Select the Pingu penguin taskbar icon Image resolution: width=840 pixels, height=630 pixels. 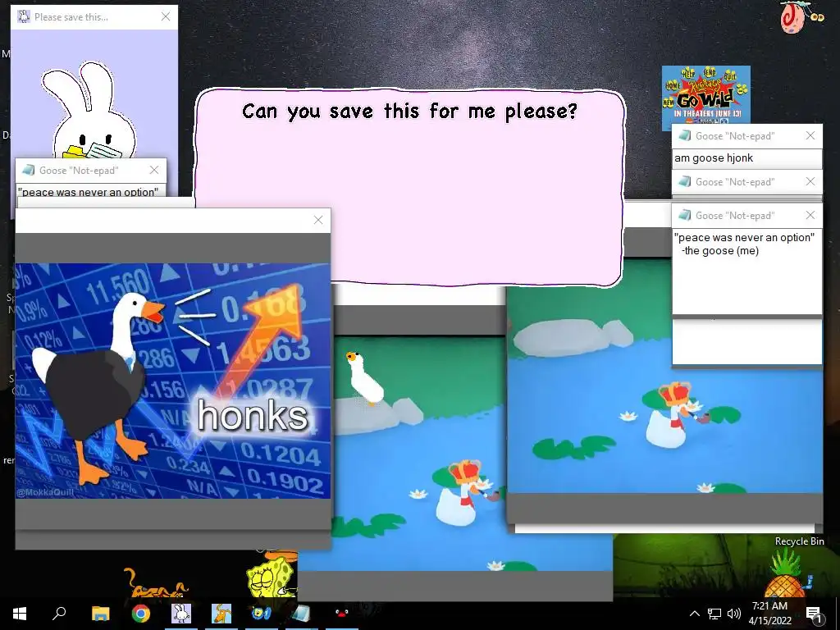pyautogui.click(x=342, y=614)
